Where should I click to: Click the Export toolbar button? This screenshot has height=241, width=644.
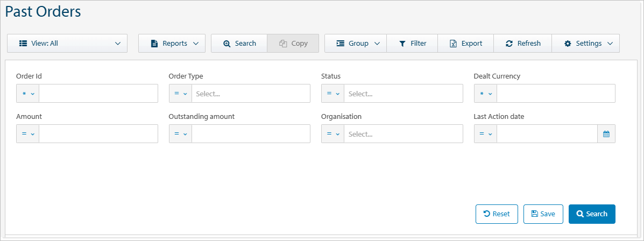(466, 43)
